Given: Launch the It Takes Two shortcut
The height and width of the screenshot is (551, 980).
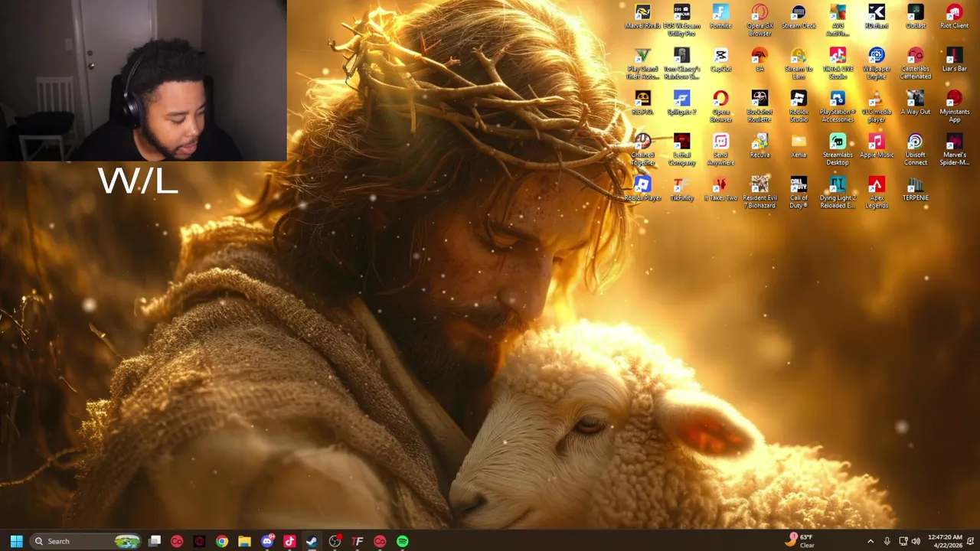Looking at the screenshot, I should [720, 189].
